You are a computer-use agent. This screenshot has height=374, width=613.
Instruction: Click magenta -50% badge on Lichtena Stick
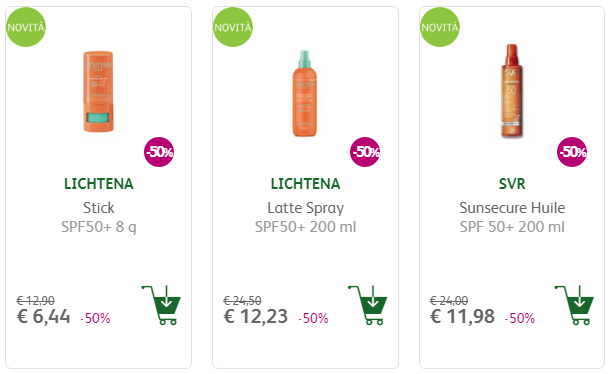[159, 152]
